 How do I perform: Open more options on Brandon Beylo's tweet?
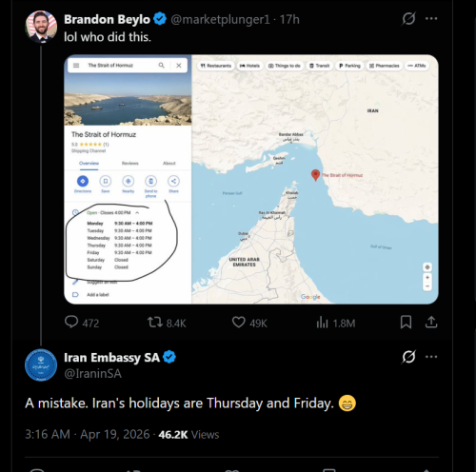tap(431, 18)
